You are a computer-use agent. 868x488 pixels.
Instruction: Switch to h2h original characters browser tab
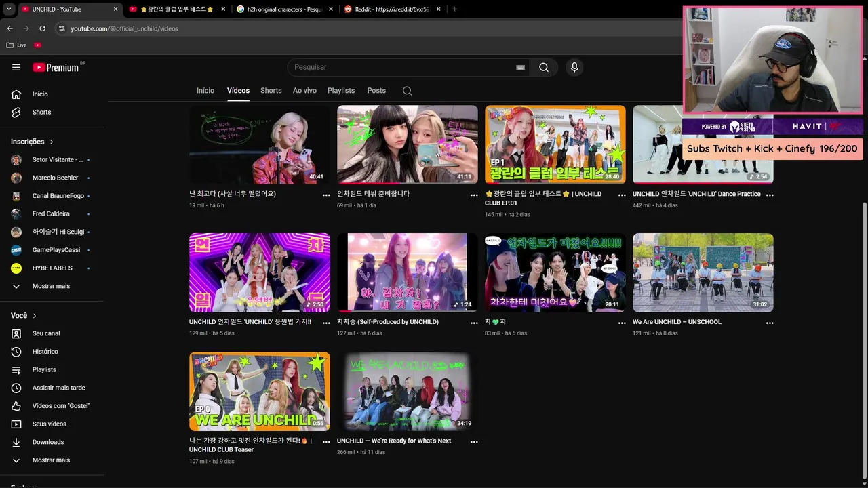tap(285, 9)
